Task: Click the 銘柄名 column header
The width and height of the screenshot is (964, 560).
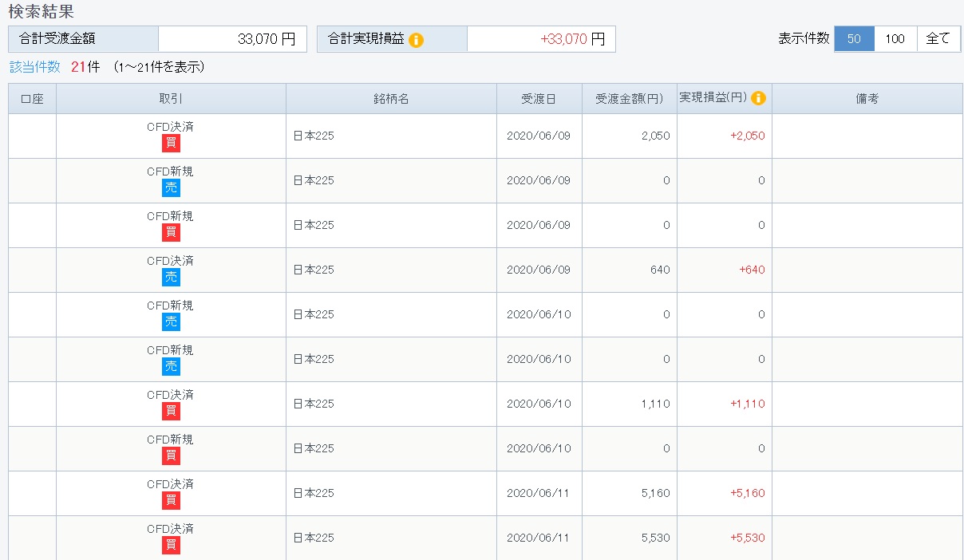Action: [391, 99]
